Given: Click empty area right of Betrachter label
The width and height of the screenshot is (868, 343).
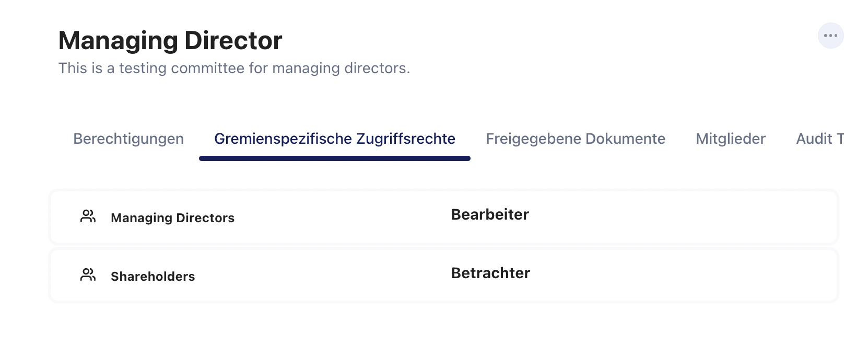Looking at the screenshot, I should tap(679, 275).
